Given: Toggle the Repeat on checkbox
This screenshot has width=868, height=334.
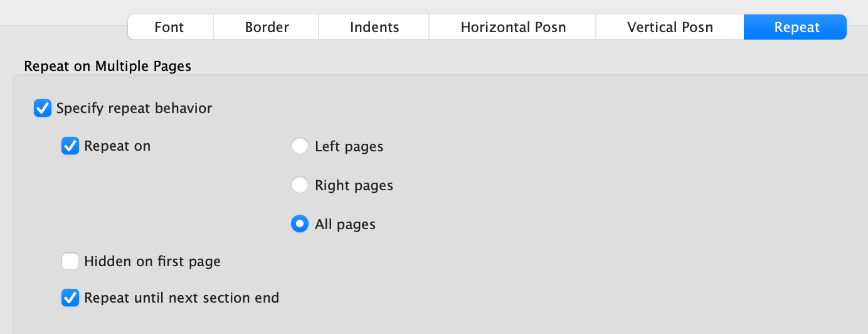Looking at the screenshot, I should 70,146.
